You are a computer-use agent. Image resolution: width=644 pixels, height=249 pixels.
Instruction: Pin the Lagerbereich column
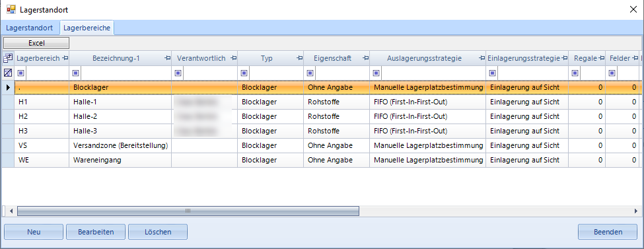pyautogui.click(x=65, y=58)
